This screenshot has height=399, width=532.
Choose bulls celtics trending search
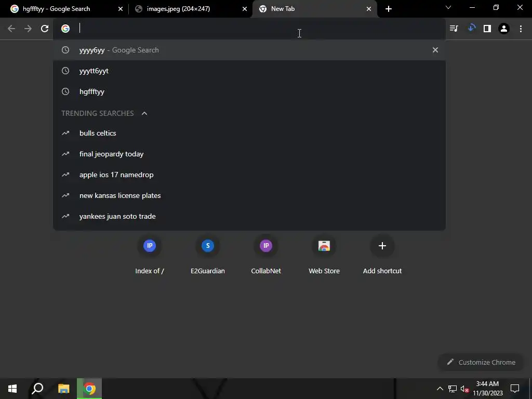249,133
